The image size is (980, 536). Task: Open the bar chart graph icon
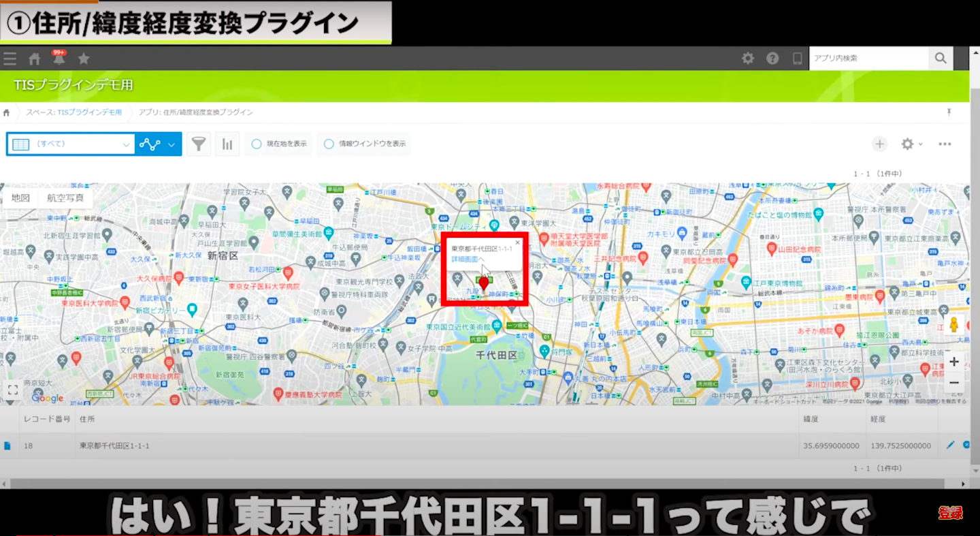(x=227, y=144)
